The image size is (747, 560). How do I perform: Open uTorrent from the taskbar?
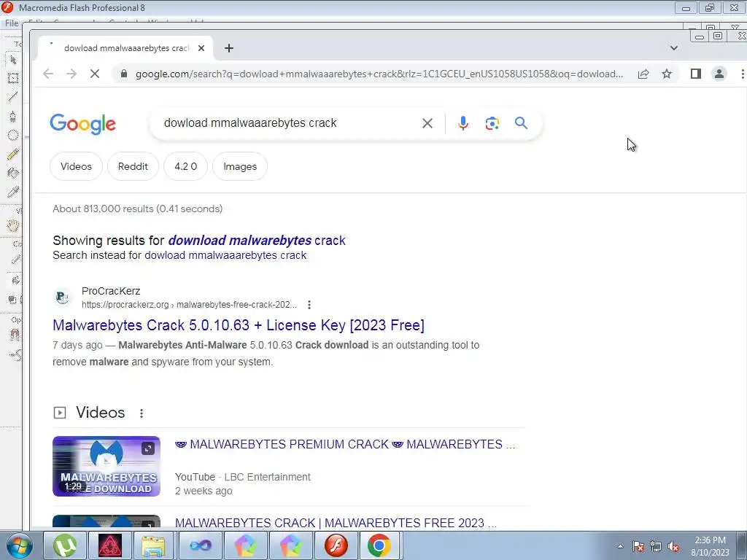(x=65, y=545)
